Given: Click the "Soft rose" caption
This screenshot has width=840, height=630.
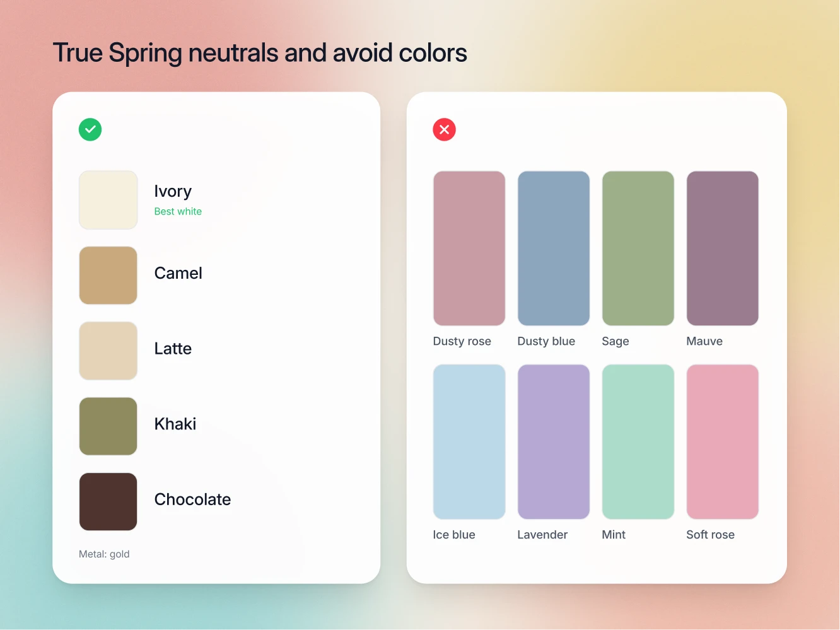Looking at the screenshot, I should [711, 535].
